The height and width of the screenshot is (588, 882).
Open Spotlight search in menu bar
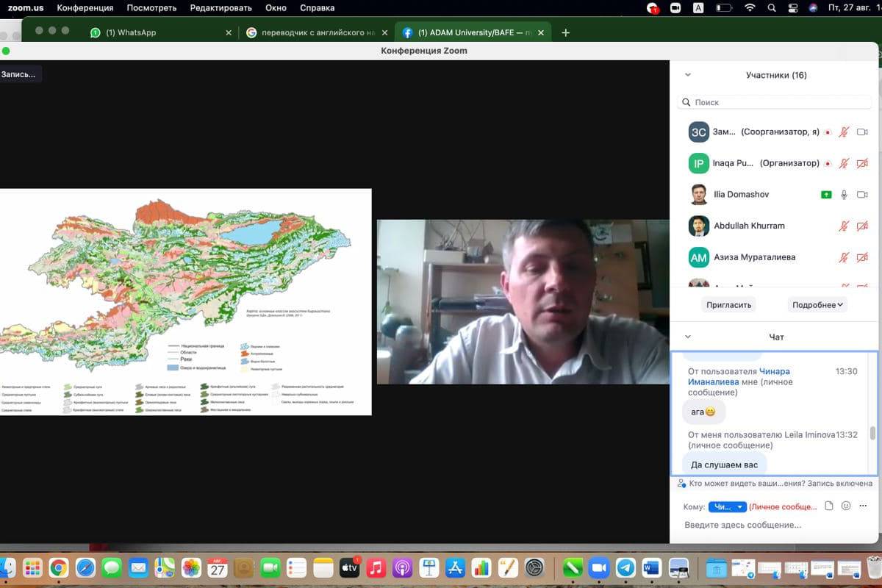pos(771,8)
